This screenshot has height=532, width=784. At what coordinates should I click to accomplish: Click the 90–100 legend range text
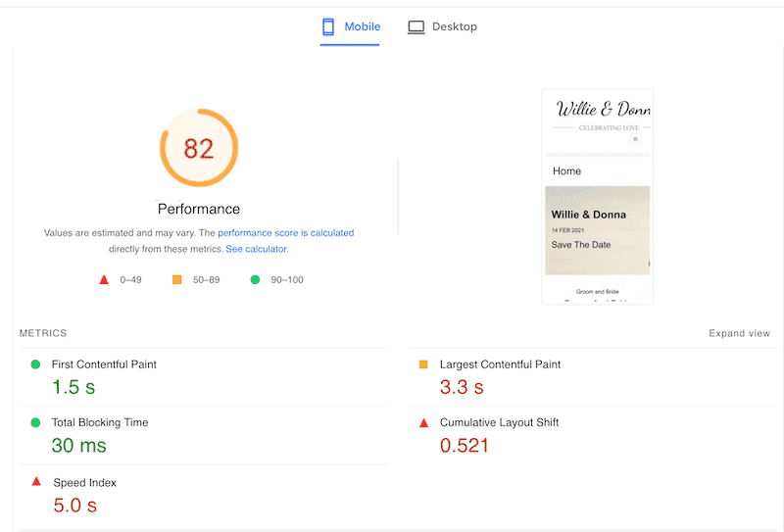[287, 279]
